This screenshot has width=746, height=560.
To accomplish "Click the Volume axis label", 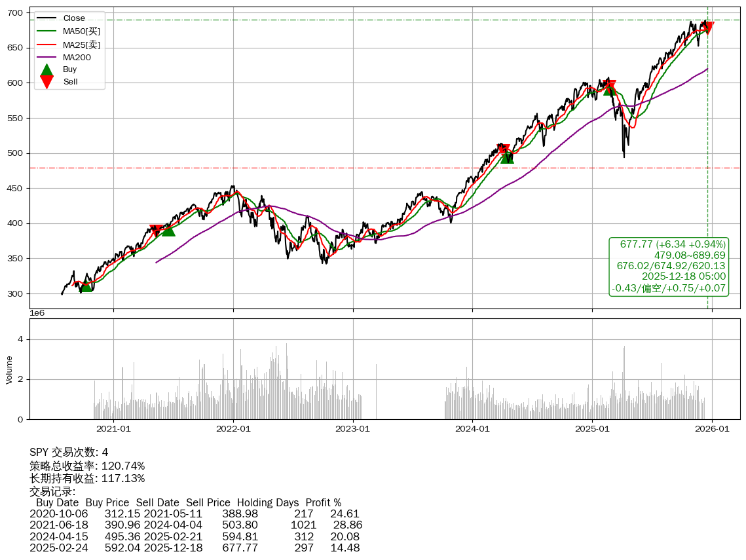I will pyautogui.click(x=9, y=369).
